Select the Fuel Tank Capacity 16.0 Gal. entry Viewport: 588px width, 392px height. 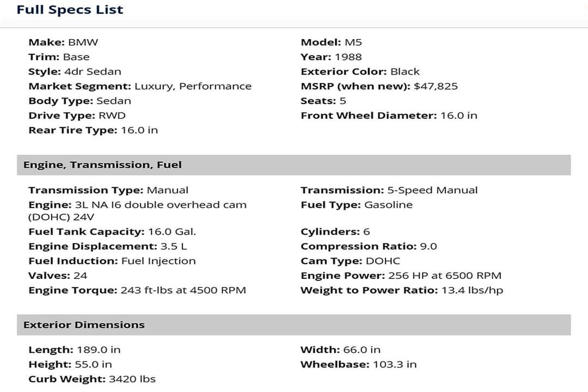point(112,232)
